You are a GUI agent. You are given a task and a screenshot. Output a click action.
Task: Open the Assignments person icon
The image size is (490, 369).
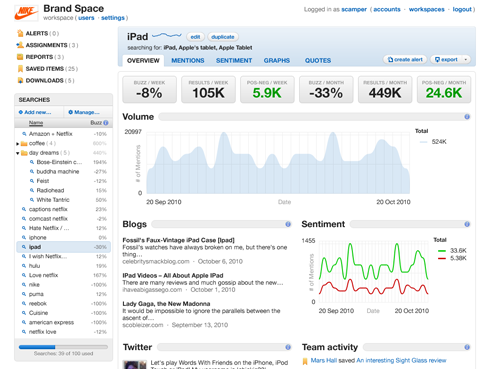point(20,45)
